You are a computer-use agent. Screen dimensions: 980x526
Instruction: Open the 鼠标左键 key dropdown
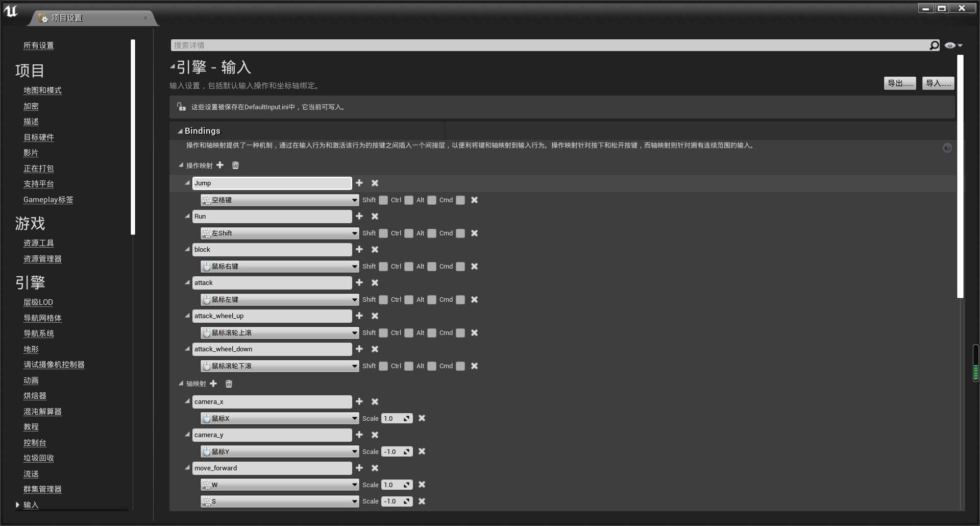[280, 299]
